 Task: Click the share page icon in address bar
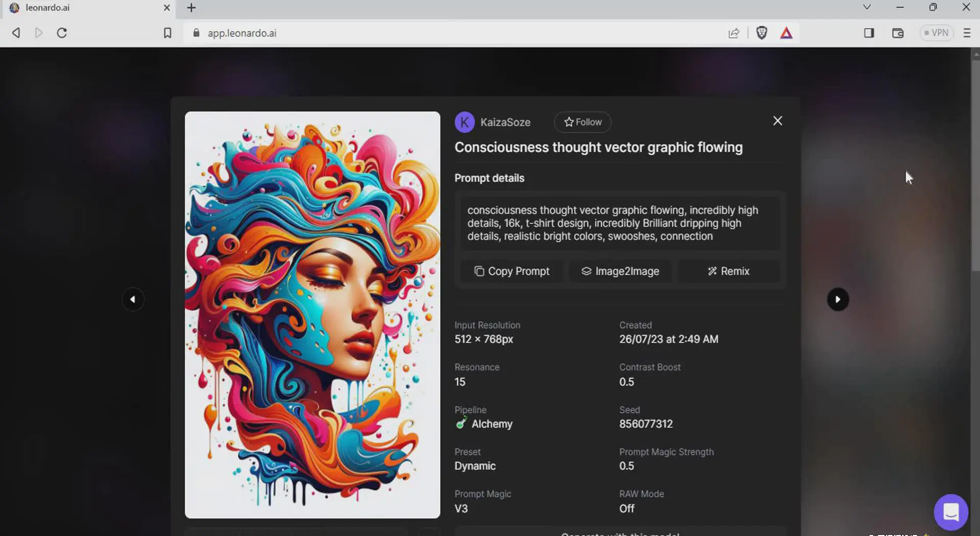pyautogui.click(x=733, y=33)
